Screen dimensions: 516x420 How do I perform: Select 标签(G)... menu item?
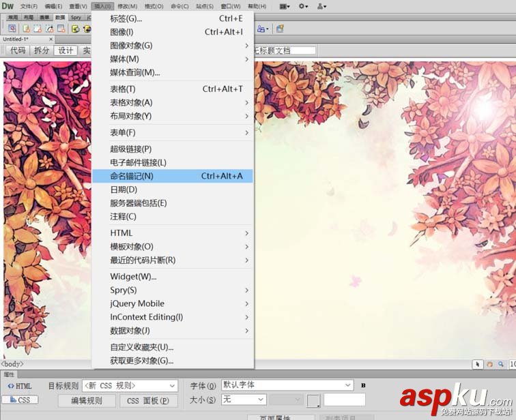(x=173, y=18)
